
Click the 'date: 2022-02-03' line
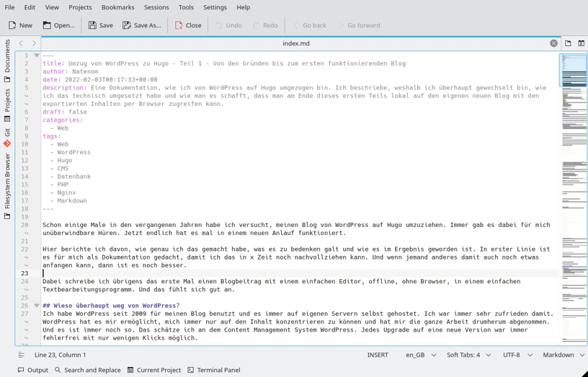tap(100, 79)
